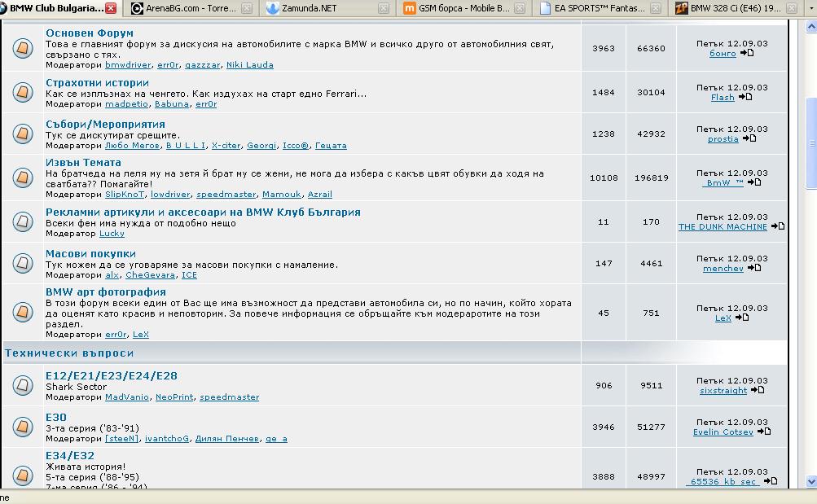Click the topic count 3946
Viewport: 817px width, 504px height.
[604, 427]
